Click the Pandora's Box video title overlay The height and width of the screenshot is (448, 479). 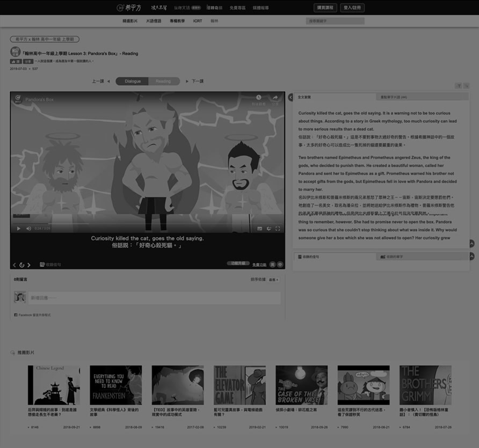coord(39,99)
